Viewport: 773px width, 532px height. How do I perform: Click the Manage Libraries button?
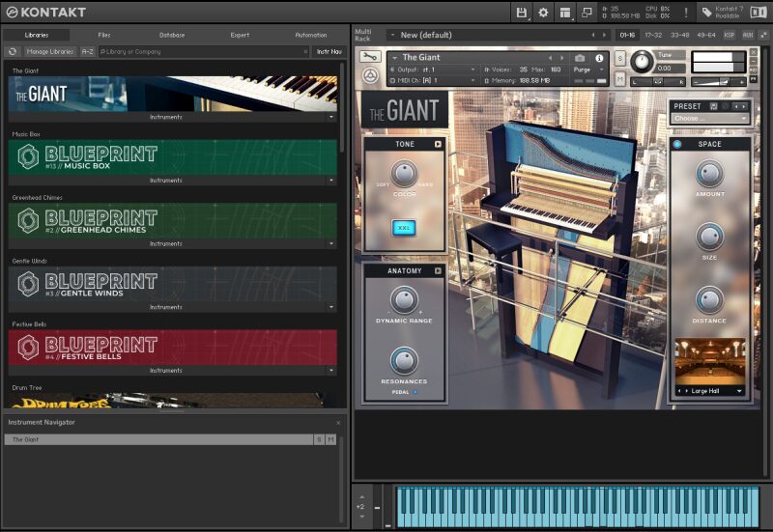pos(50,51)
